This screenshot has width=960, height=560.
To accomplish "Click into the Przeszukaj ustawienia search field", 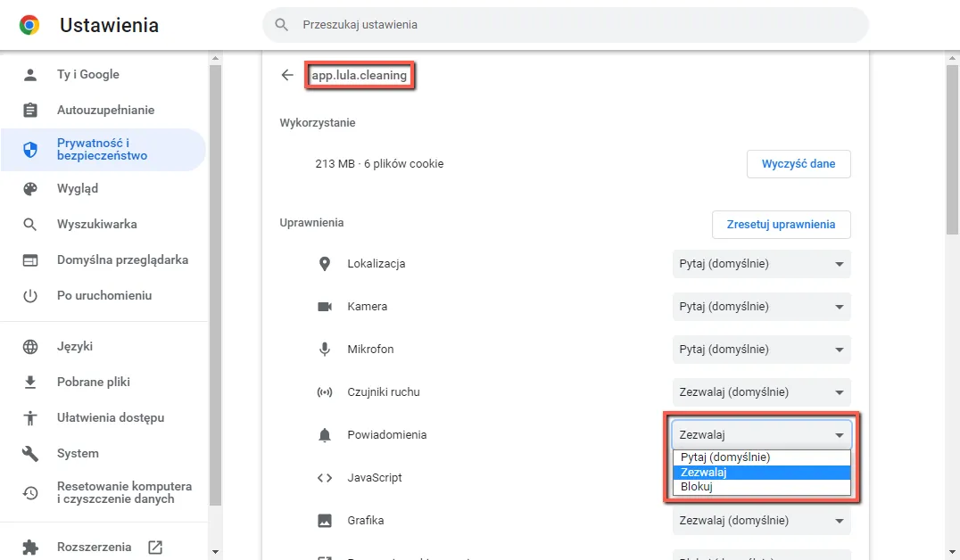I will click(566, 24).
